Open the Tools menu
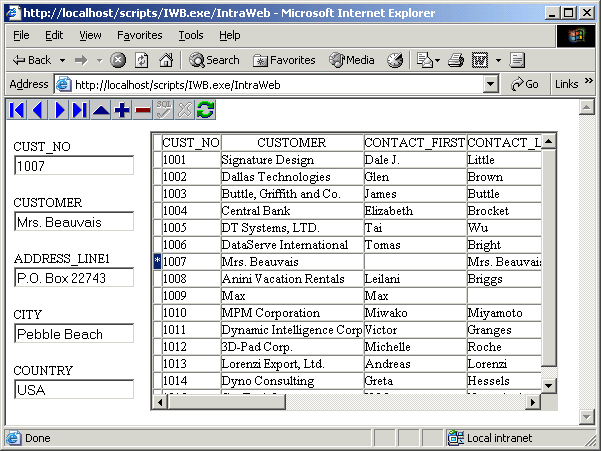This screenshot has height=451, width=601. [191, 35]
